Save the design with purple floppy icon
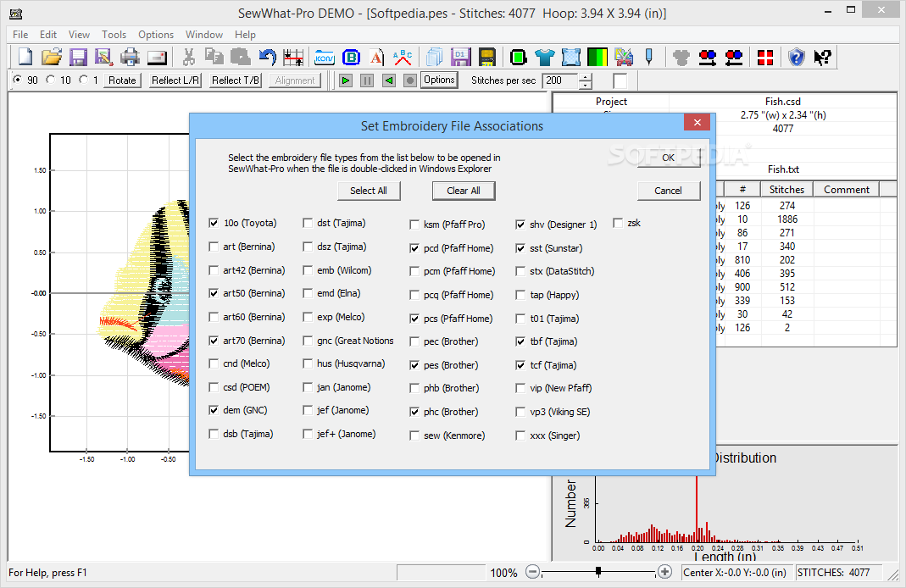Screen dimensions: 906x588 [77, 57]
